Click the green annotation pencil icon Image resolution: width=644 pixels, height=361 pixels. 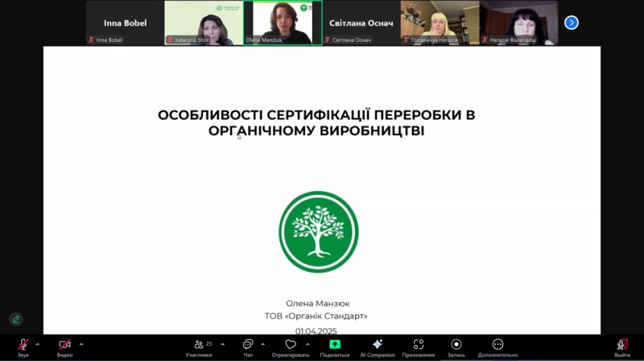pyautogui.click(x=15, y=319)
